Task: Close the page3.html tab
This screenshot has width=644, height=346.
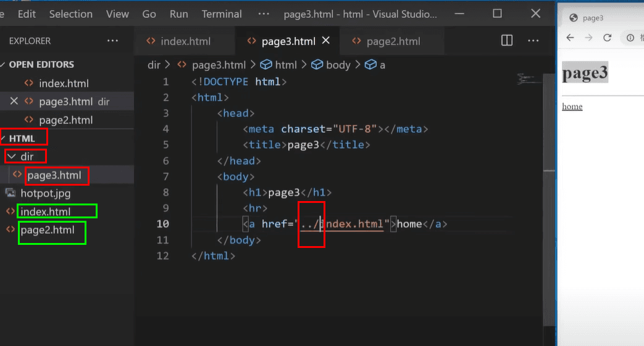Action: (326, 41)
